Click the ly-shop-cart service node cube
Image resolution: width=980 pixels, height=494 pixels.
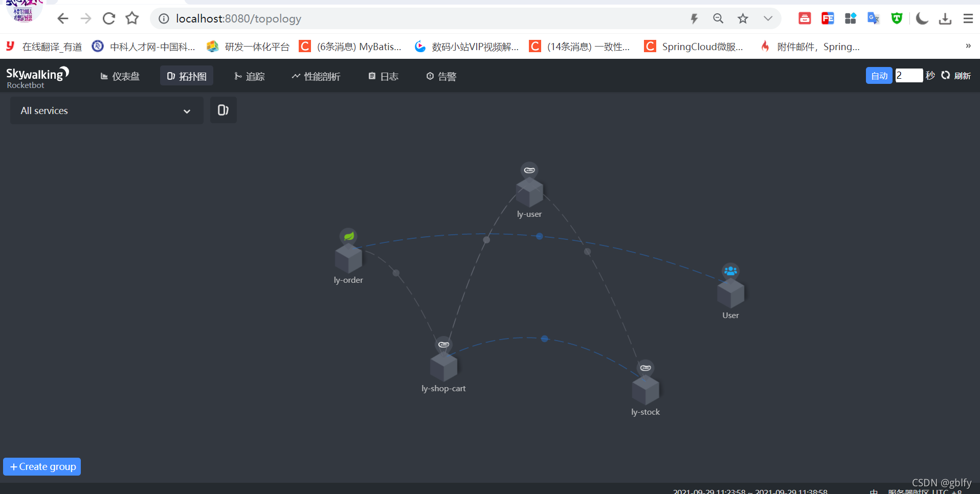443,367
